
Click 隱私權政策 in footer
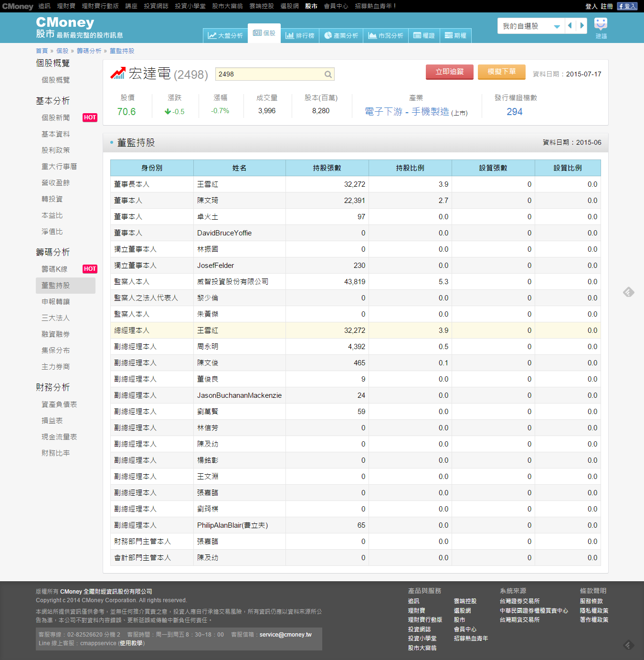(594, 610)
